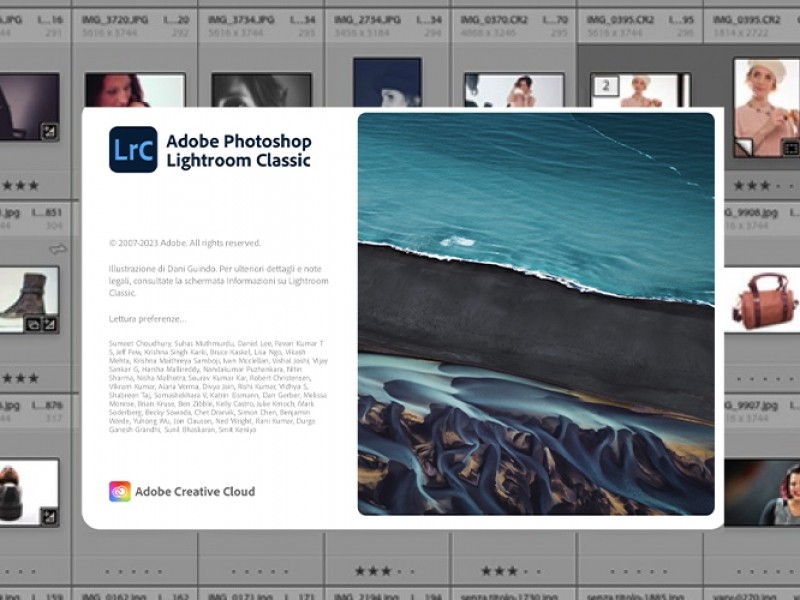The width and height of the screenshot is (800, 600).
Task: Click the 'IMG_3734.JPG' file name
Action: 241,20
